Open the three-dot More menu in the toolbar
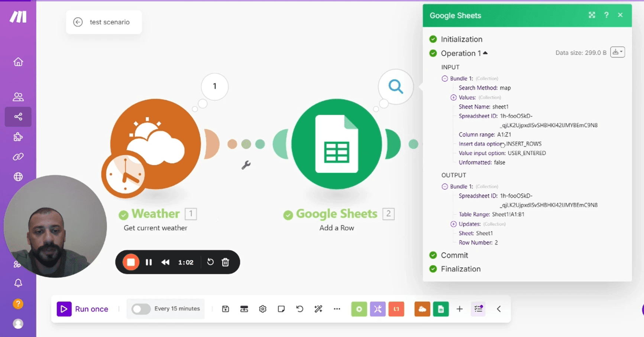This screenshot has height=337, width=644. [337, 309]
